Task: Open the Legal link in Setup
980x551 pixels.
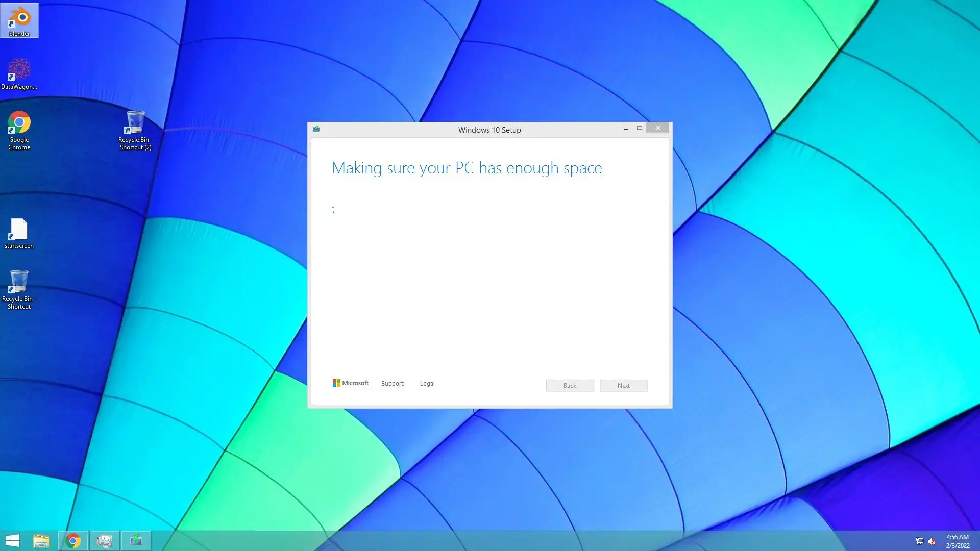Action: pos(427,384)
